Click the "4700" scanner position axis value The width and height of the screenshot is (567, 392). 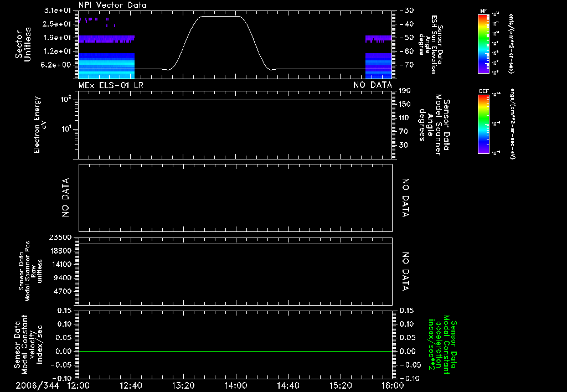tap(62, 291)
